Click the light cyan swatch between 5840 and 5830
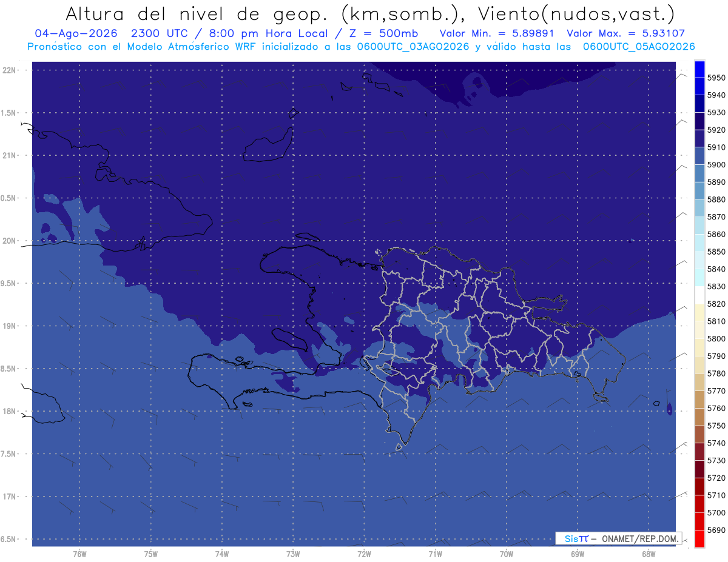728x562 pixels. pos(699,278)
